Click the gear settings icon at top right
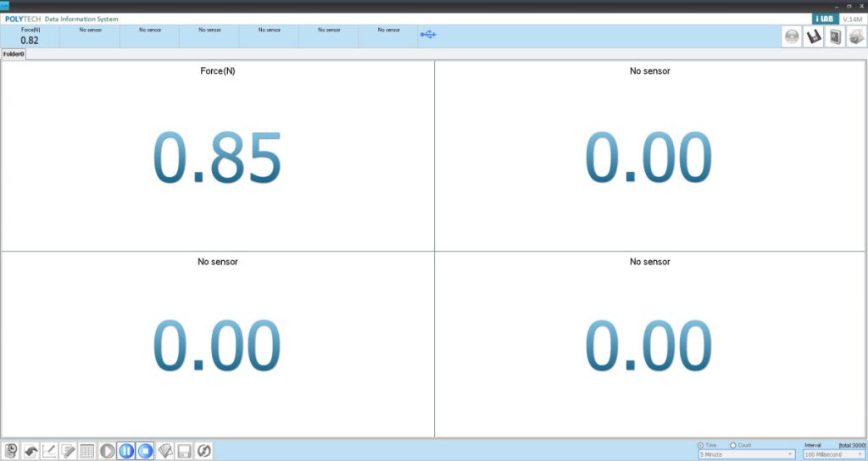 856,36
